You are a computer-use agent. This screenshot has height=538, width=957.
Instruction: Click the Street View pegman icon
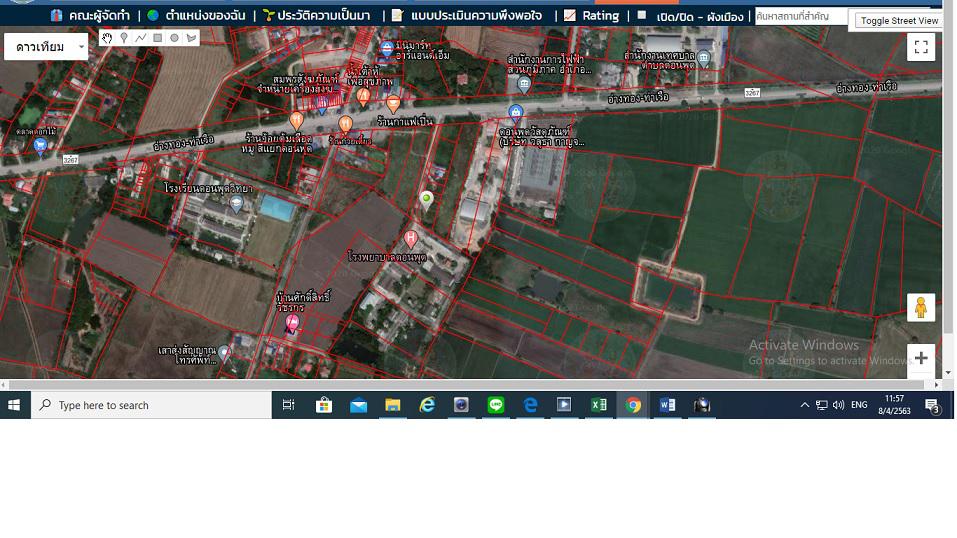921,308
